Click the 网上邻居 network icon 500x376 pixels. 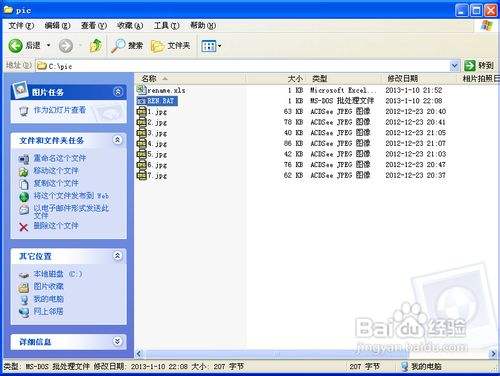pyautogui.click(x=24, y=312)
